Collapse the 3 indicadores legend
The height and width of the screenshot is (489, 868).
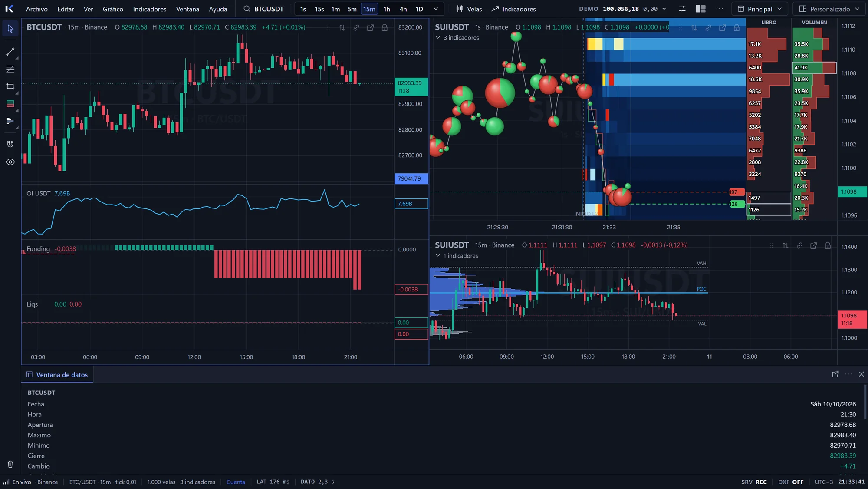click(438, 38)
